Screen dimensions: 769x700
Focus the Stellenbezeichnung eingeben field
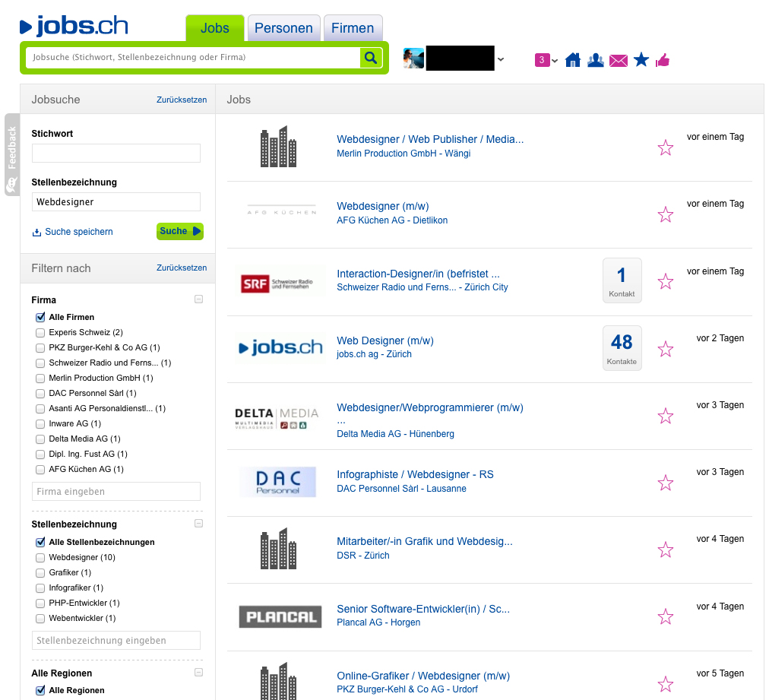116,640
